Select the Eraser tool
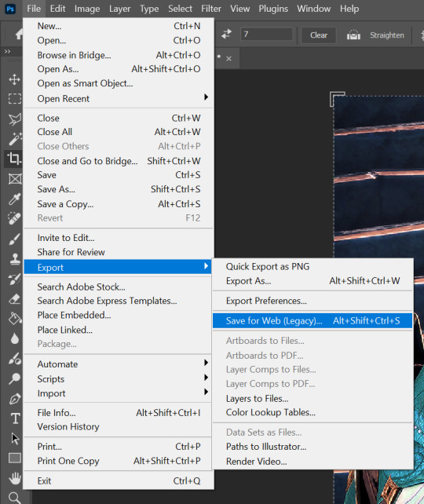 click(14, 299)
